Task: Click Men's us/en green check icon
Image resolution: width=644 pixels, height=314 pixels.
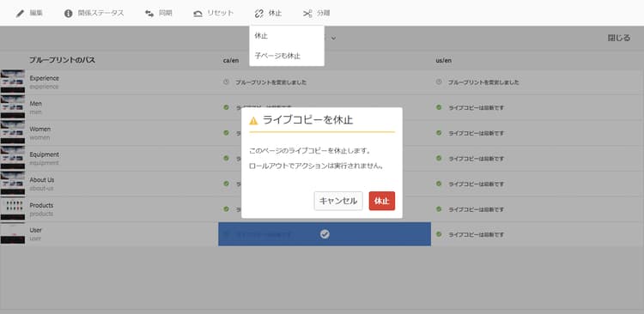Action: point(439,107)
